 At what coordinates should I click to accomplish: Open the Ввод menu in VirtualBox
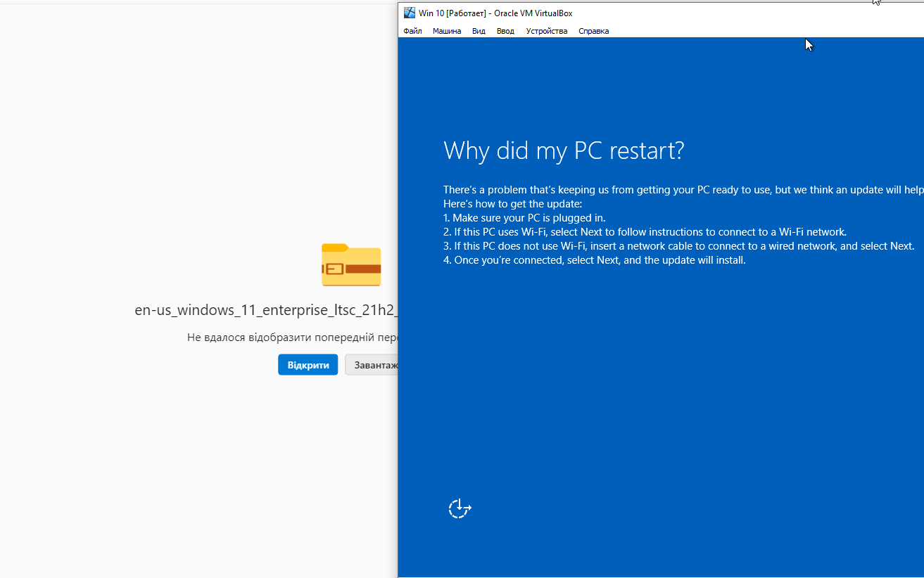tap(505, 31)
